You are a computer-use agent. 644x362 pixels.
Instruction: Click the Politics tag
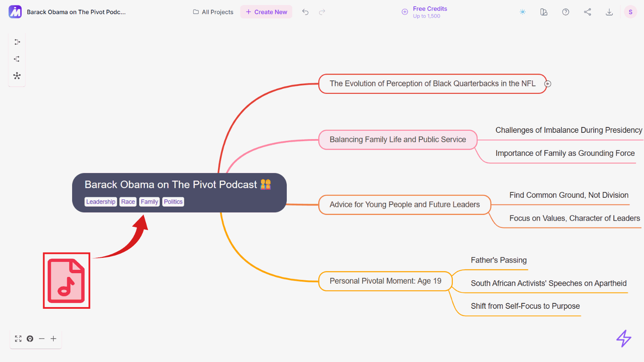click(x=173, y=202)
